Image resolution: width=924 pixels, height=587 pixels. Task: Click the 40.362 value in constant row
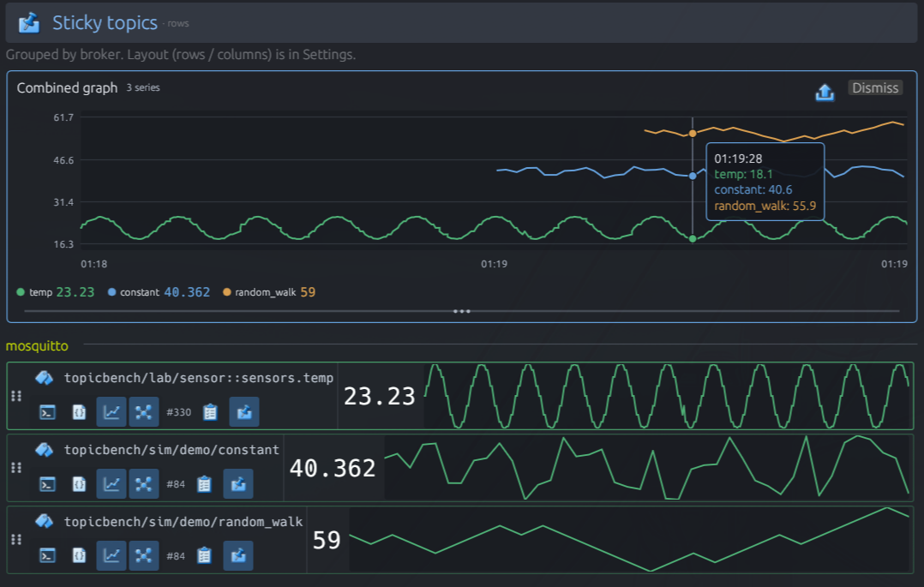[x=333, y=469]
